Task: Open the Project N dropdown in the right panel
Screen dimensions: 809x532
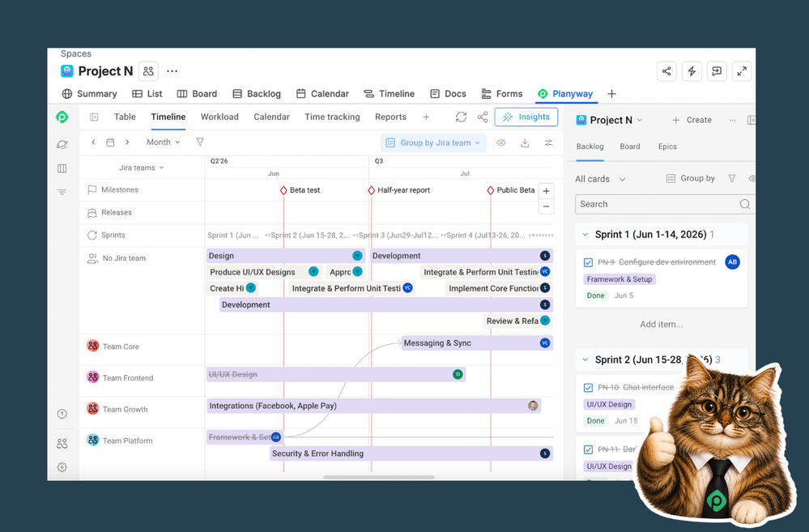Action: tap(609, 120)
